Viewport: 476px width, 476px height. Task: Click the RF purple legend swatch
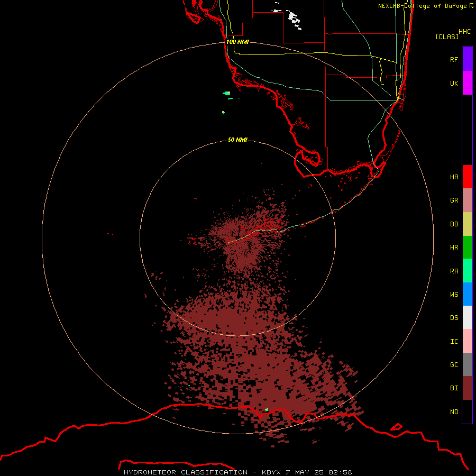(x=467, y=59)
